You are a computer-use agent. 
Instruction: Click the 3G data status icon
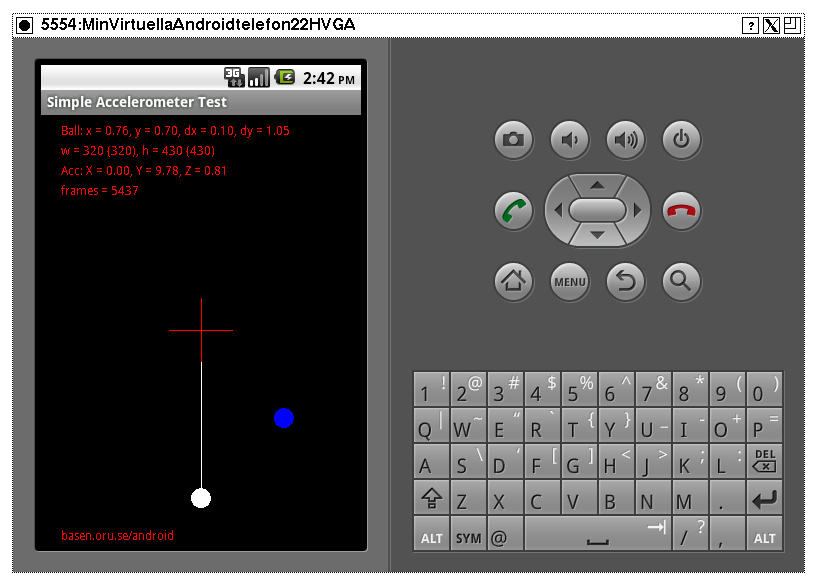(234, 78)
